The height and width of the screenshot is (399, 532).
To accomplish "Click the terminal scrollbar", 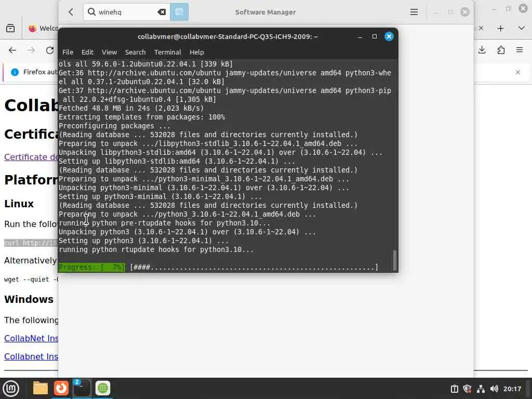I will coord(395,260).
